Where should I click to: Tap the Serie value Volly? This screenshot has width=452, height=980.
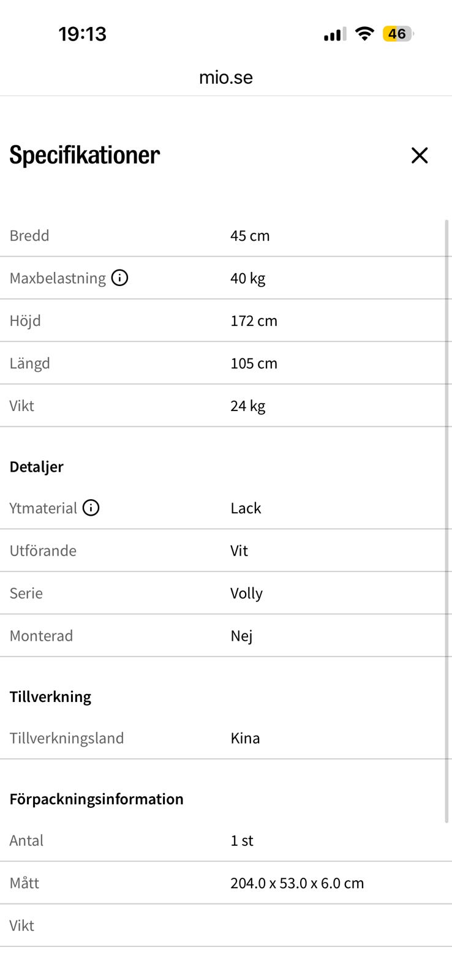tap(246, 594)
